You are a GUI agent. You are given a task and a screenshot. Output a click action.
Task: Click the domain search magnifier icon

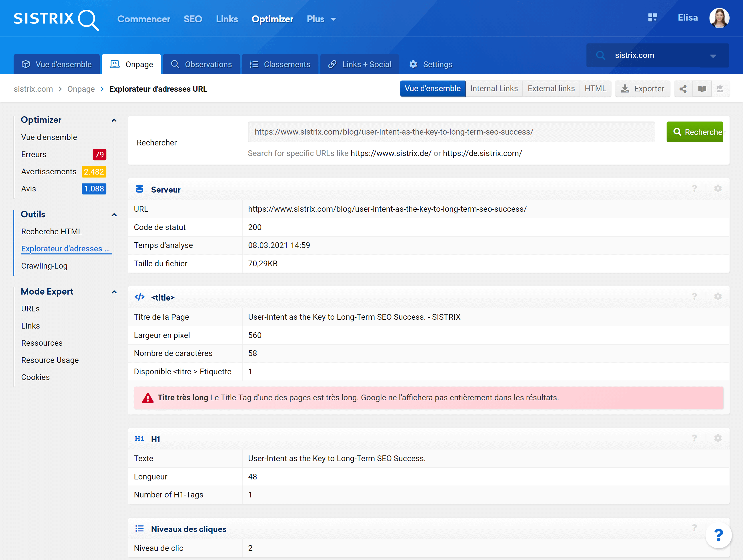click(601, 55)
